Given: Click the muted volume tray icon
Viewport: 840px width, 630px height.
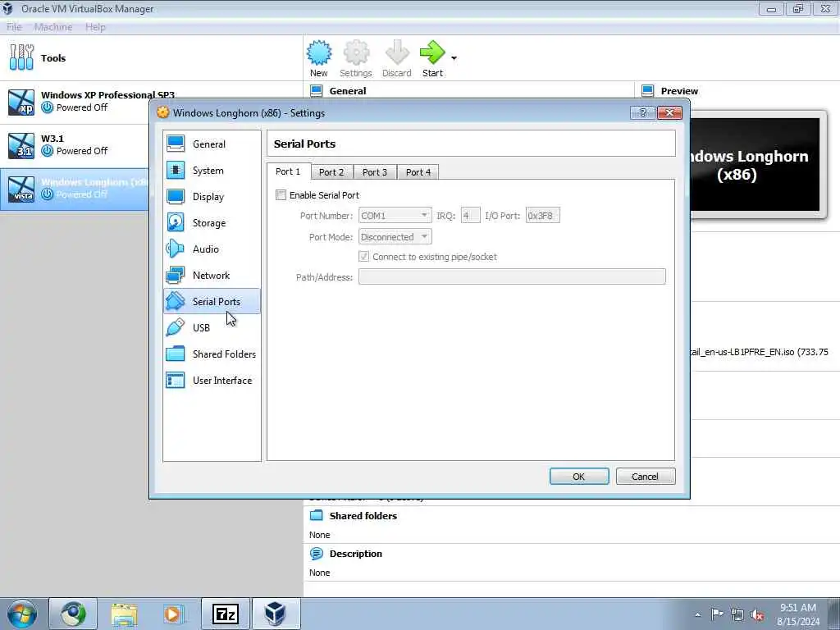Looking at the screenshot, I should coord(757,614).
